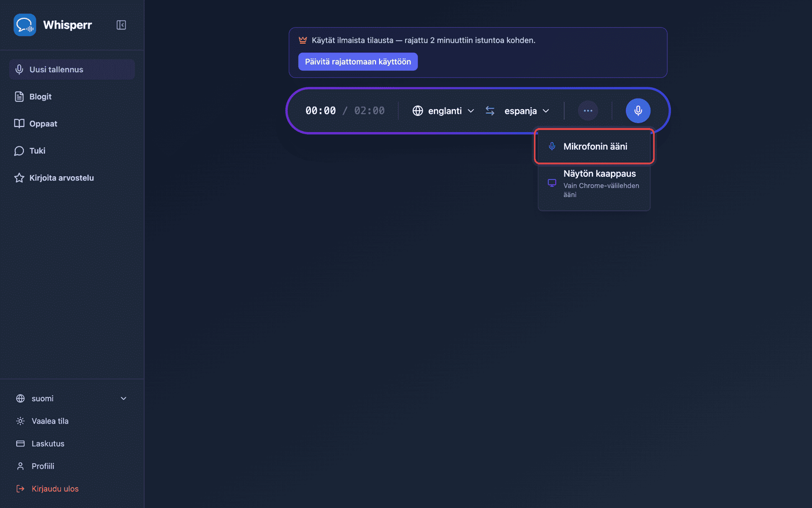Screen dimensions: 812x508
Task: Click the globe icon beside englanti
Action: tap(418, 111)
